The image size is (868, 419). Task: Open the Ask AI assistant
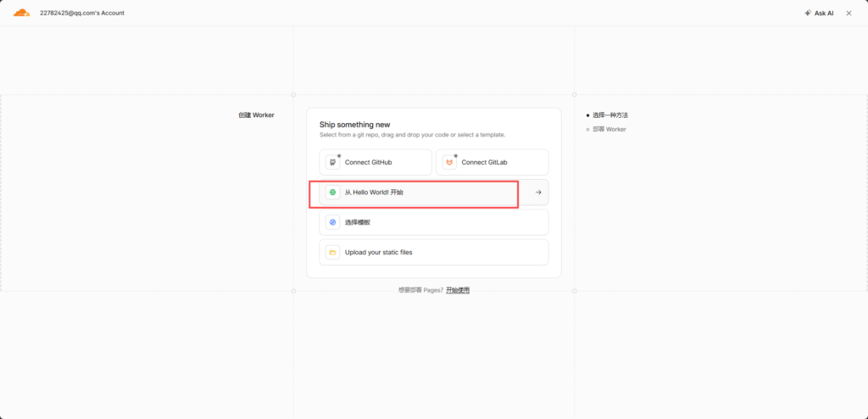tap(819, 13)
